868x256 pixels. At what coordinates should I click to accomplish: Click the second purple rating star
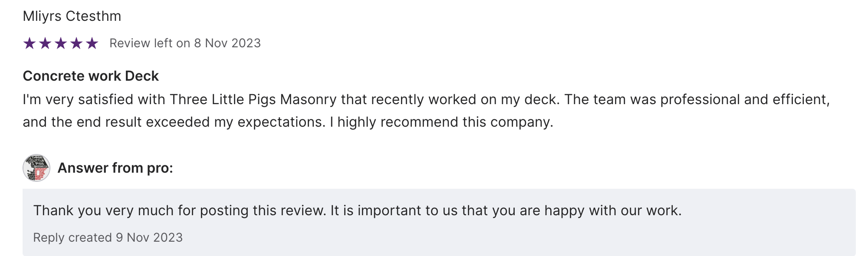(x=45, y=43)
